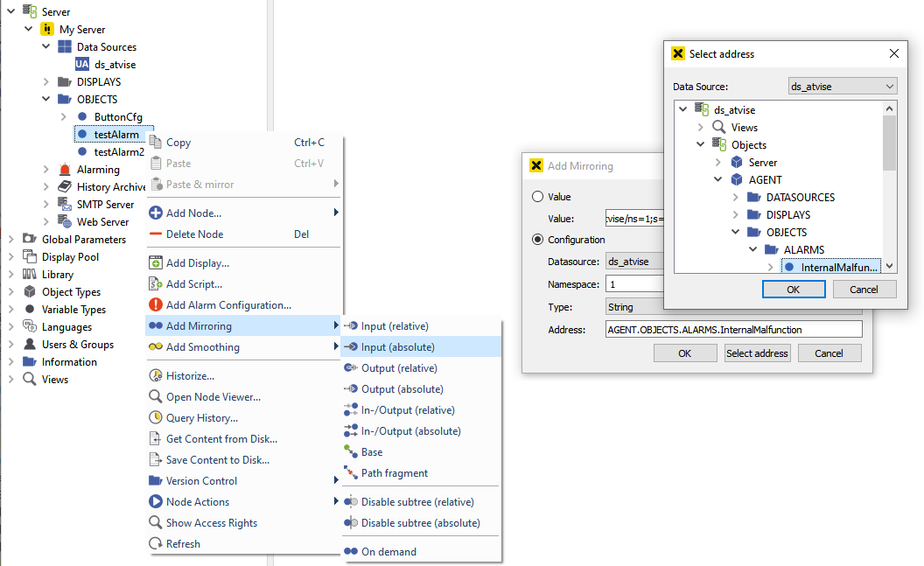Click the Alarming bell icon
This screenshot has height=566, width=924.
tap(65, 169)
